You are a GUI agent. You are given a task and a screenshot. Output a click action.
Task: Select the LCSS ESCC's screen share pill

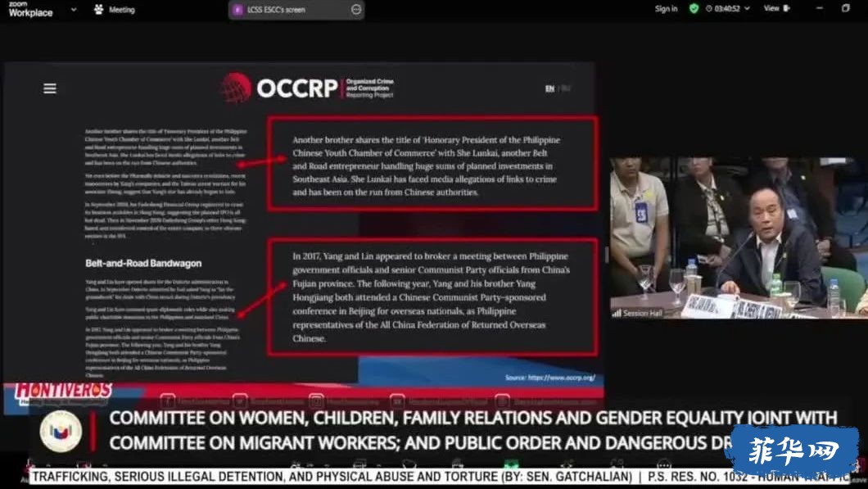296,9
